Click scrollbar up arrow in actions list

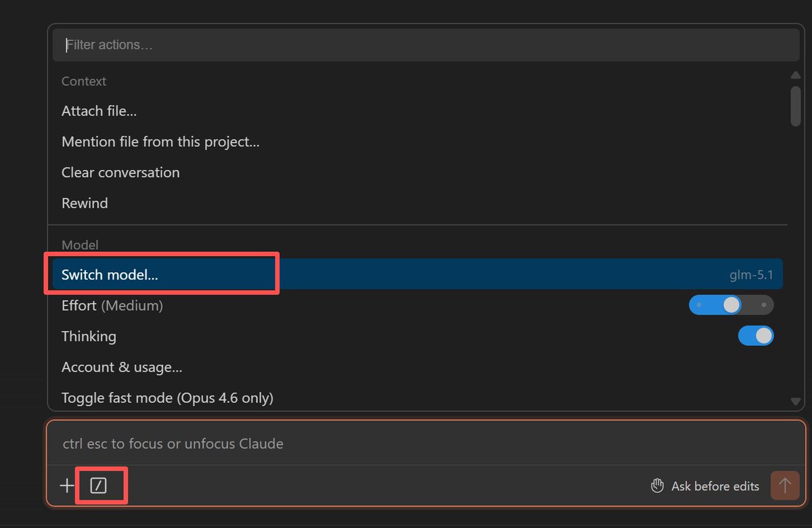[796, 75]
